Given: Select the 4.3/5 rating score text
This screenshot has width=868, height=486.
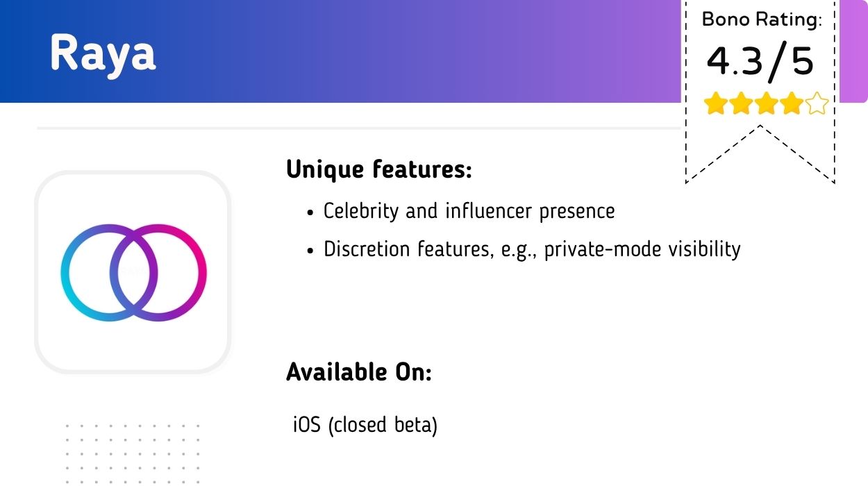Looking at the screenshot, I should click(x=760, y=62).
